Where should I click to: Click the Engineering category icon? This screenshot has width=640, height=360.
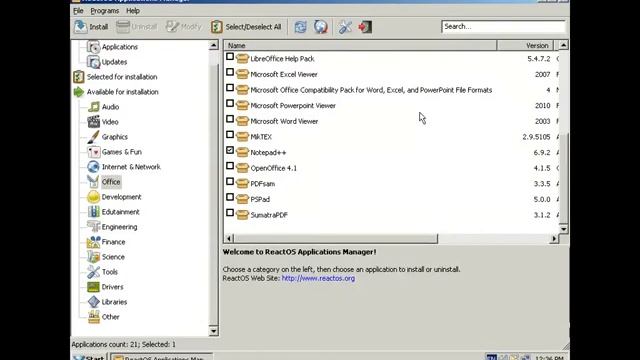pyautogui.click(x=94, y=227)
